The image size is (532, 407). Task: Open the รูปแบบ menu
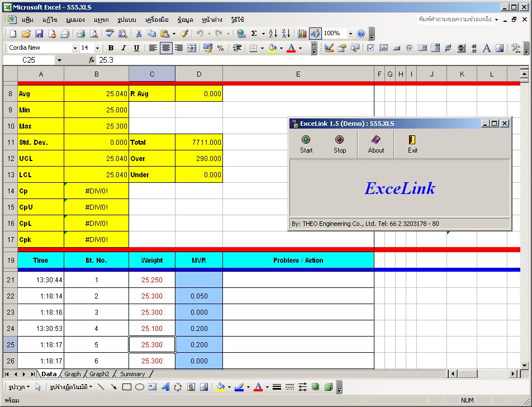click(126, 20)
